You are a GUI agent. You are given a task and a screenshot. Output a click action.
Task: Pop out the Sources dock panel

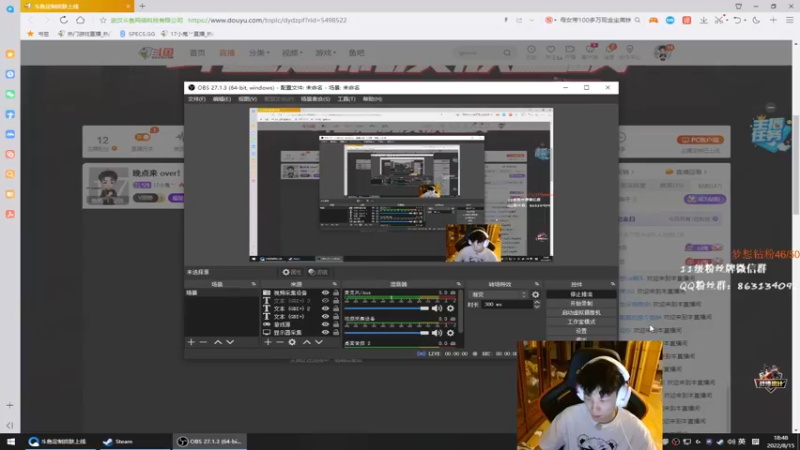tap(335, 284)
